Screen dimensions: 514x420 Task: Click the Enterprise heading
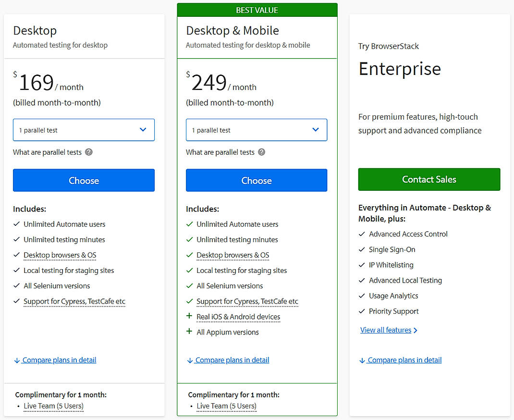[x=400, y=69]
